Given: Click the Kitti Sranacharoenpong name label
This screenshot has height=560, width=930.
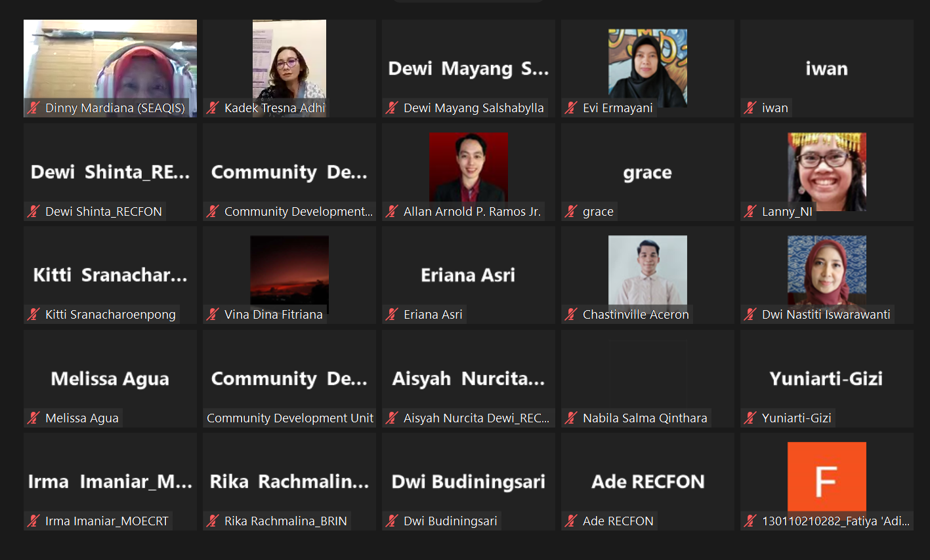Looking at the screenshot, I should pyautogui.click(x=110, y=314).
